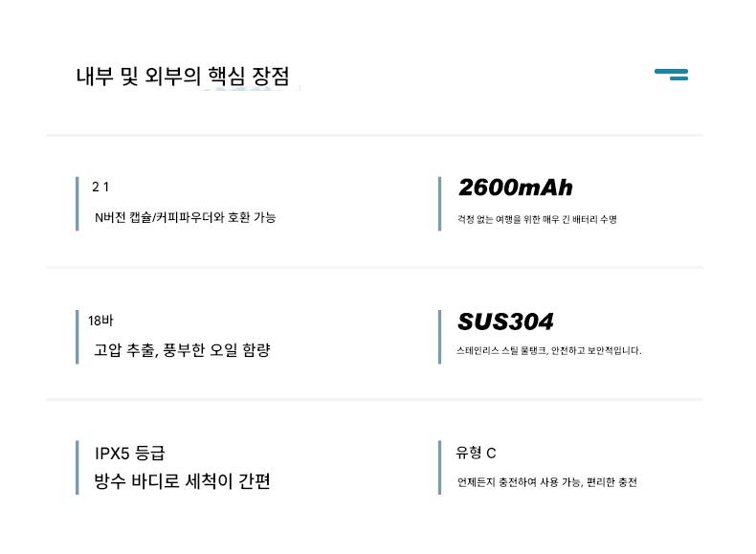Click the accent bar beside IPX5 등급
This screenshot has width=756, height=554.
pyautogui.click(x=78, y=467)
